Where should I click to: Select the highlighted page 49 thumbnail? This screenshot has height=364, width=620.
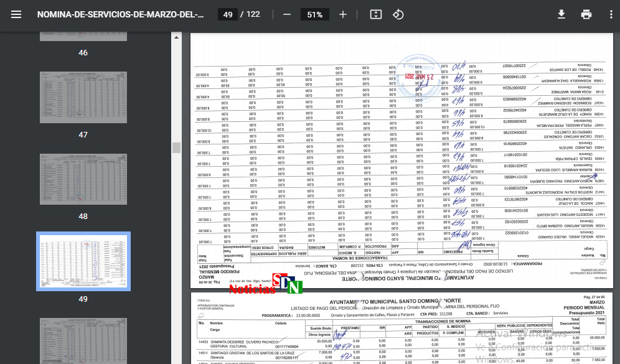coord(83,262)
